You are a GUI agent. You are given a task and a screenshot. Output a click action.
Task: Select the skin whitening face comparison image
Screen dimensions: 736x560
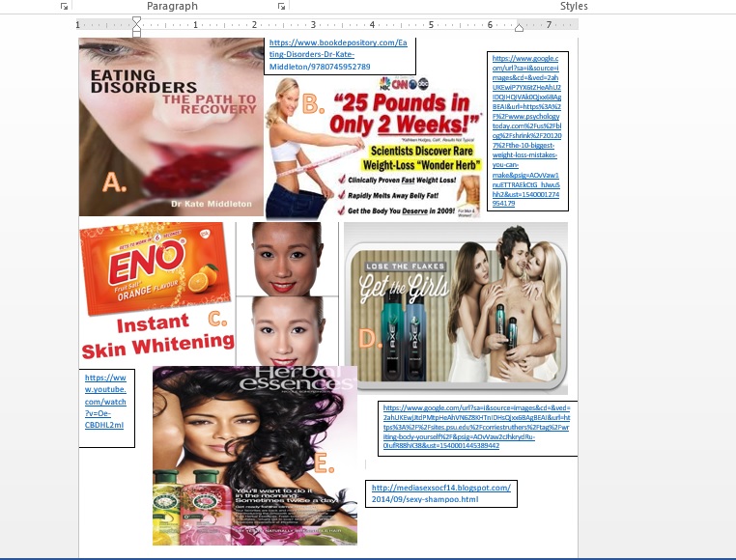pos(287,294)
